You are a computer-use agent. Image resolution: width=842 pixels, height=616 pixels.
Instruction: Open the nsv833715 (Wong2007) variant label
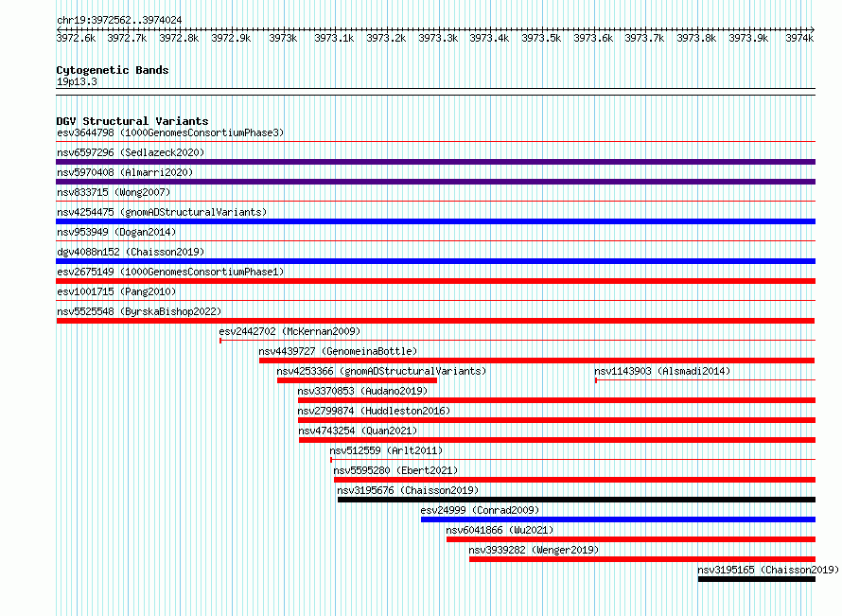pyautogui.click(x=114, y=192)
